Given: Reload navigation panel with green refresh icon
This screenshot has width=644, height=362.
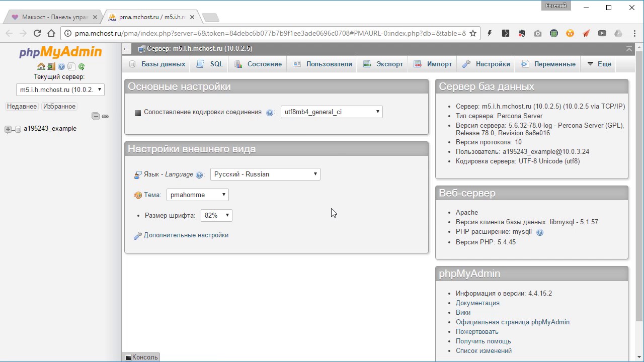Looking at the screenshot, I should click(x=82, y=66).
